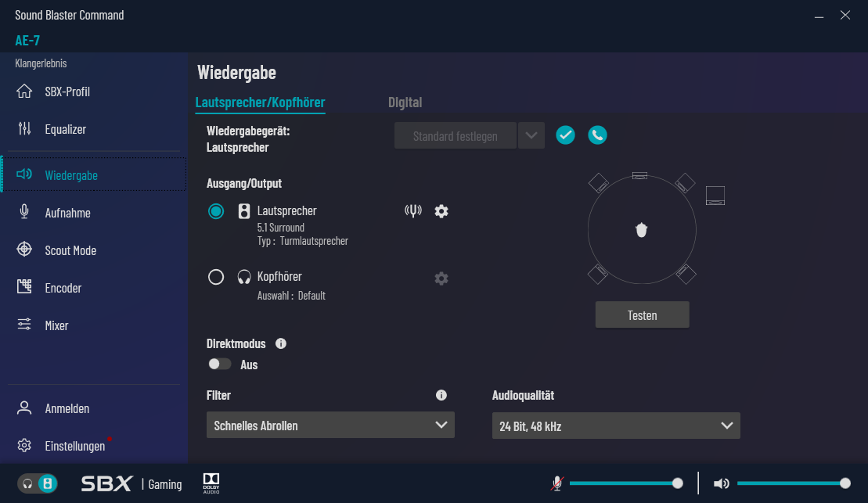
Task: Open the Filter Schnelles Abrollen dropdown
Action: (x=330, y=425)
